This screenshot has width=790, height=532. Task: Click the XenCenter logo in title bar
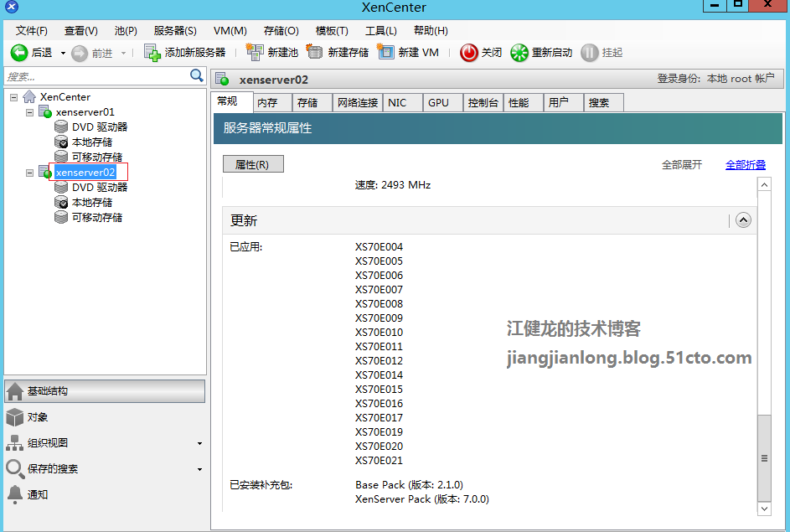pyautogui.click(x=12, y=7)
